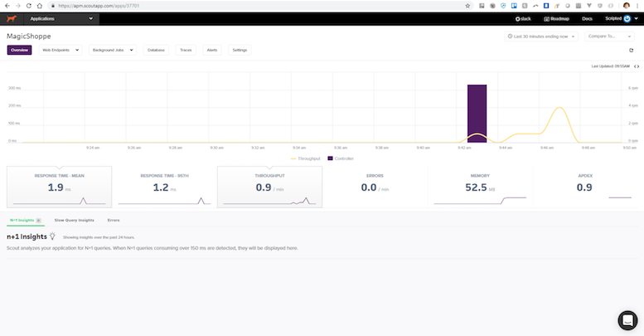Expand the Compare To dropdown
The width and height of the screenshot is (644, 336).
click(x=609, y=37)
